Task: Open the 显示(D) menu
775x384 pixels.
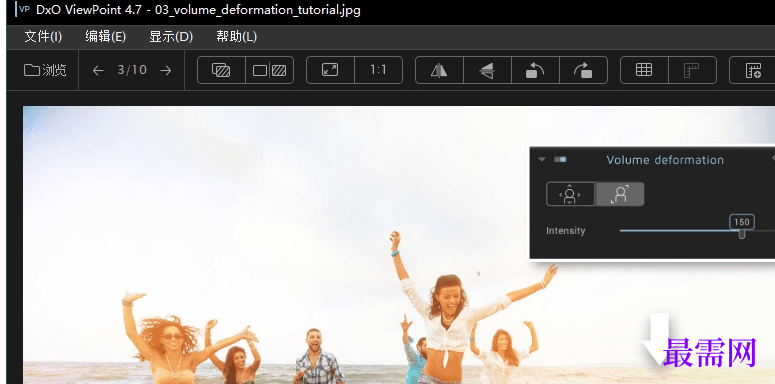Action: [171, 37]
